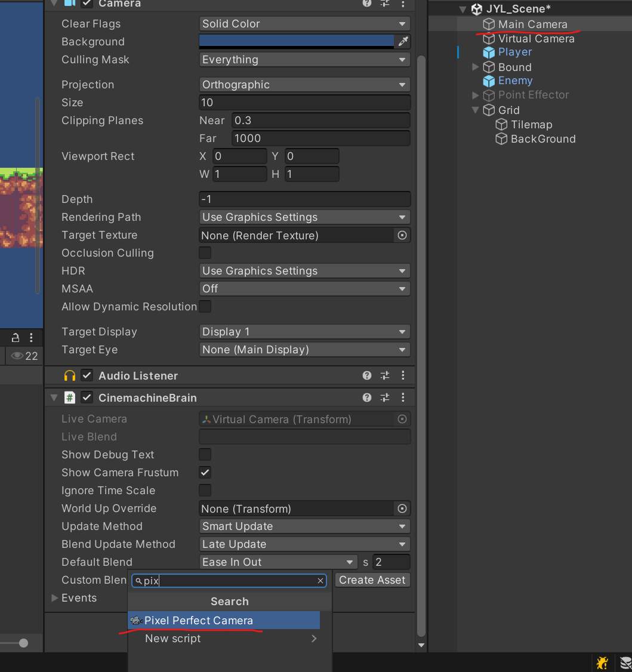The width and height of the screenshot is (632, 672).
Task: Collapse the Grid object in hierarchy
Action: coord(475,110)
